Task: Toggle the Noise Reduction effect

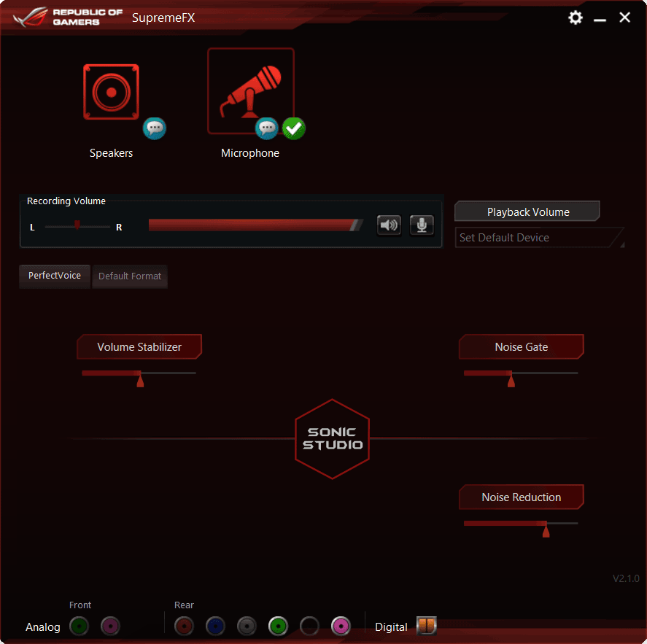Action: coord(522,497)
